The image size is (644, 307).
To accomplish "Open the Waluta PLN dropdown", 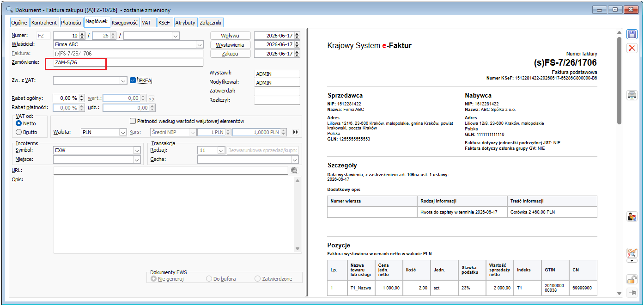I will (122, 132).
